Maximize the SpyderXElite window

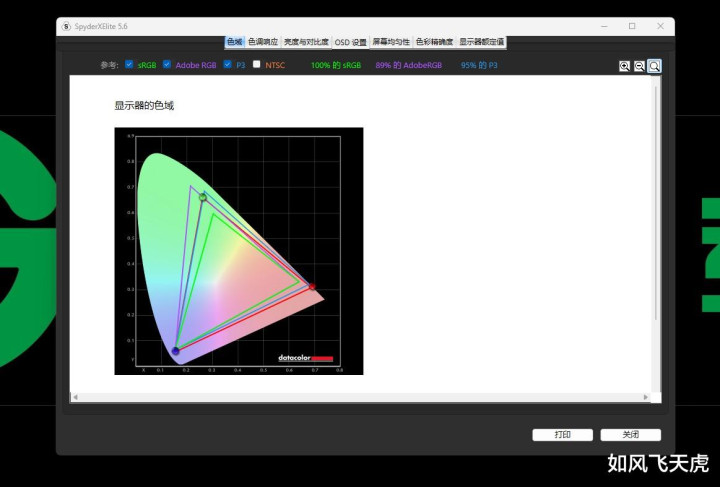point(632,26)
